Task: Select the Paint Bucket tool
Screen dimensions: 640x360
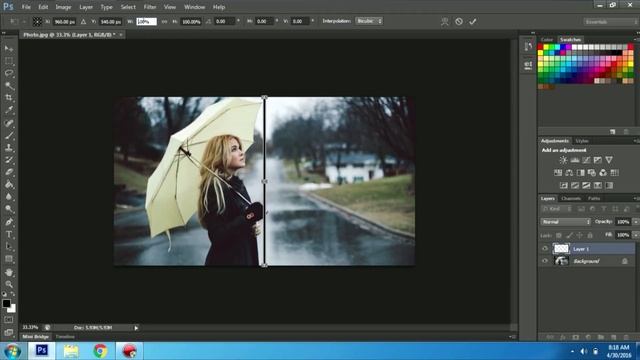Action: coord(9,184)
